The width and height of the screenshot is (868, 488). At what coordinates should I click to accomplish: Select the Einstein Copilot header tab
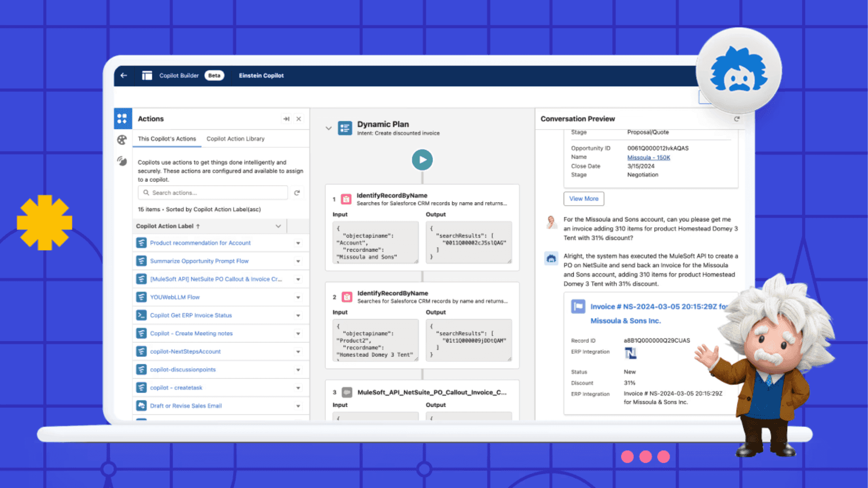coord(261,75)
